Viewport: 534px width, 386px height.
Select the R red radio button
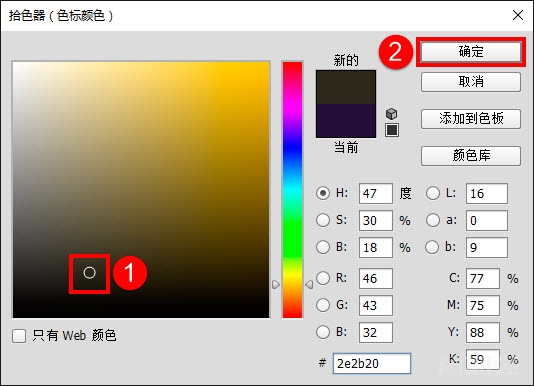[x=323, y=278]
